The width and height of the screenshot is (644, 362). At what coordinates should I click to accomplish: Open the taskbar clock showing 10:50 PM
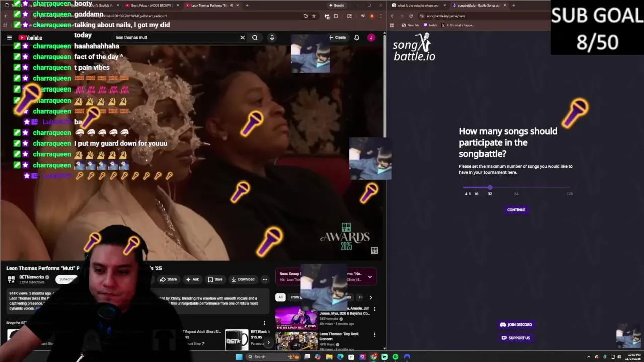point(632,357)
